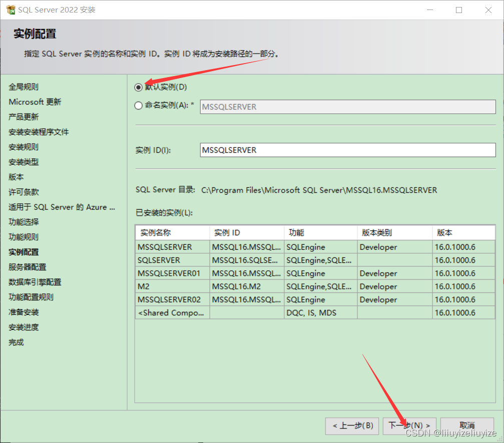Click the 服务器配置 step in sidebar
The image size is (504, 443).
point(28,267)
